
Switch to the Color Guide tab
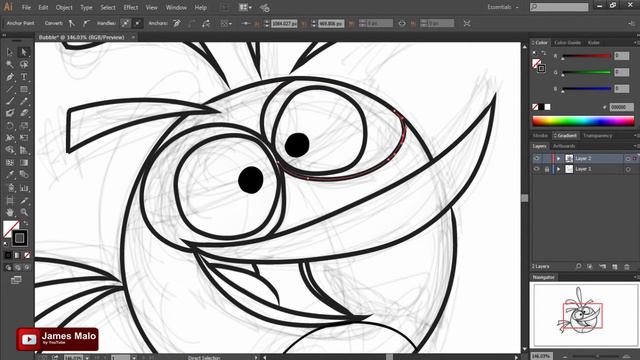567,42
